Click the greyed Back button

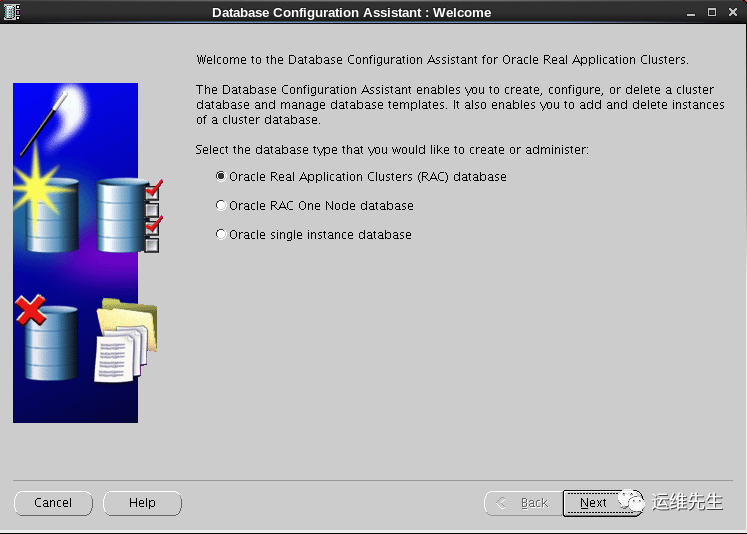[x=523, y=503]
